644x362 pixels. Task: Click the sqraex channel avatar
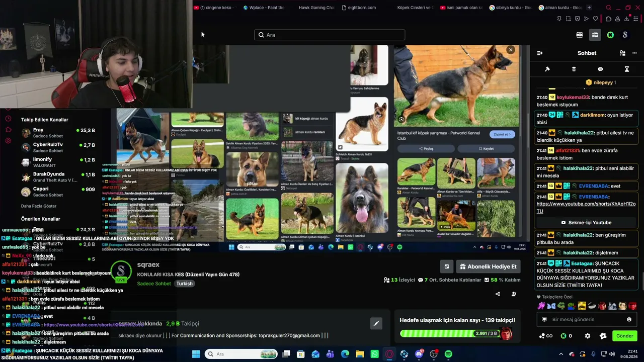121,272
